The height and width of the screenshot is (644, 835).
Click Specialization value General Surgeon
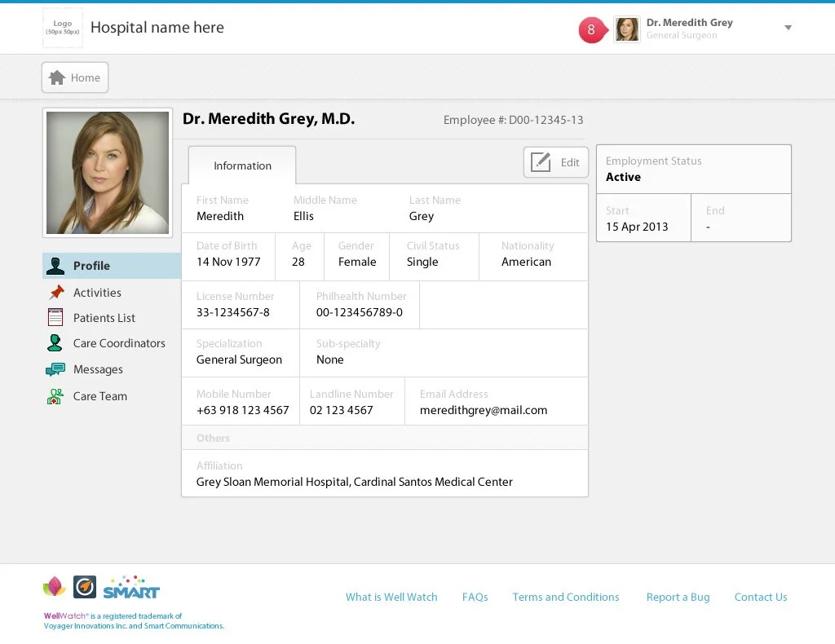click(x=239, y=359)
